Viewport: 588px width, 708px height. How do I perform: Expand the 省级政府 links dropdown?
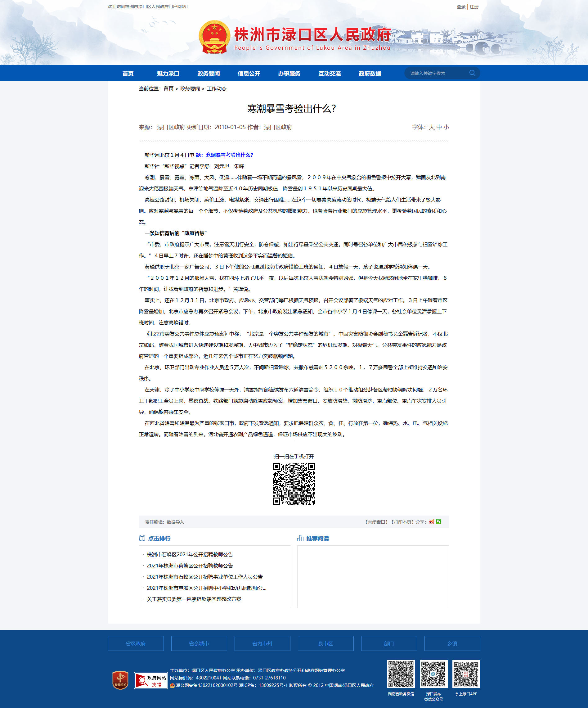[x=136, y=643]
